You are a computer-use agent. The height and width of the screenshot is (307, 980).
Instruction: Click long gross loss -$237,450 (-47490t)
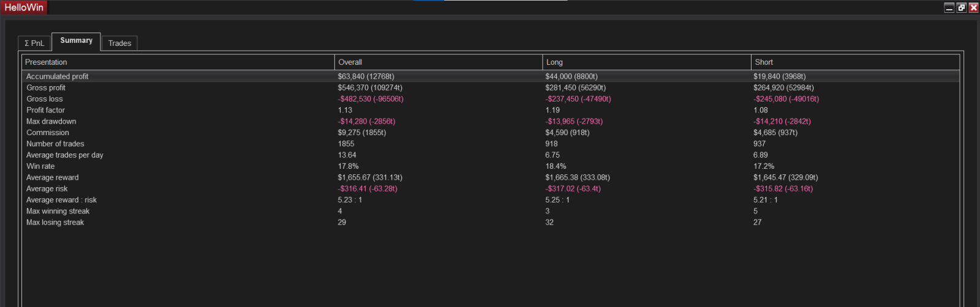click(578, 99)
